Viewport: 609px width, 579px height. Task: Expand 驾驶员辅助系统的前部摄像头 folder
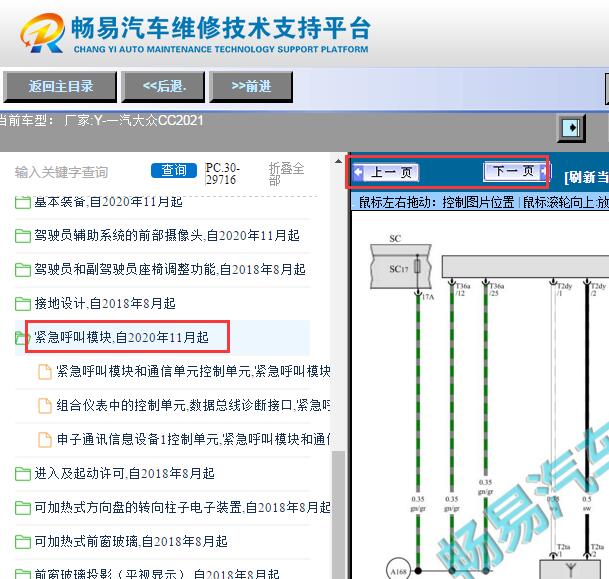click(x=167, y=235)
